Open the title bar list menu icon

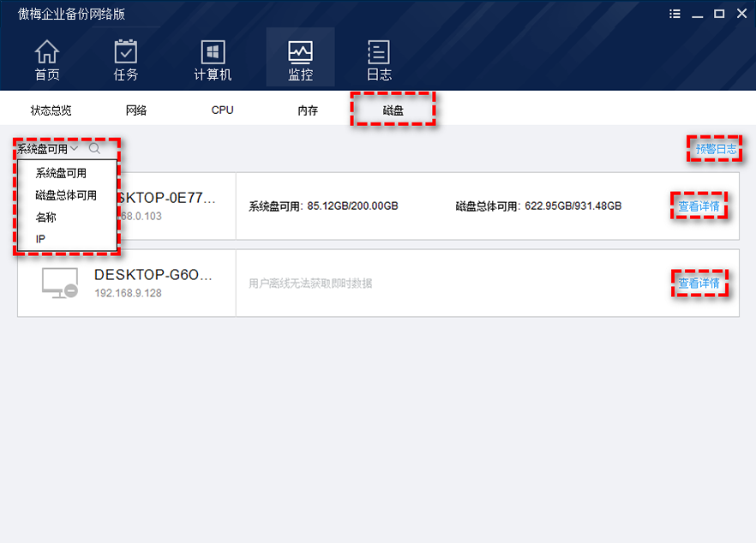pyautogui.click(x=675, y=14)
